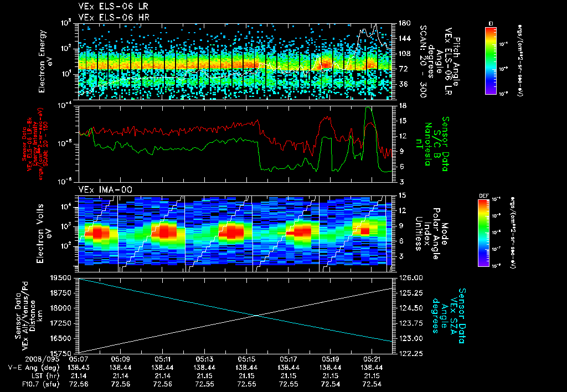Select the 'VEx ELS-06 HR' plot title

click(114, 17)
